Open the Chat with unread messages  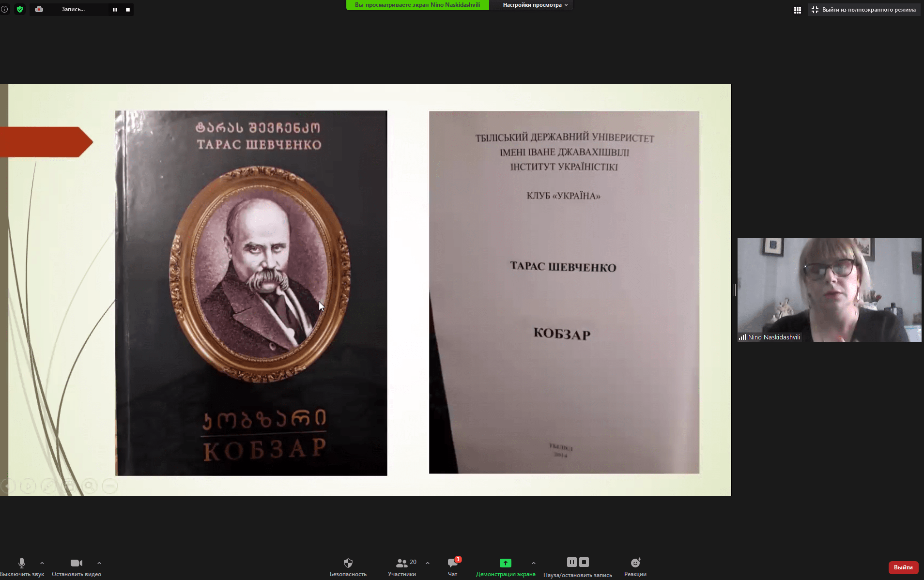click(452, 566)
